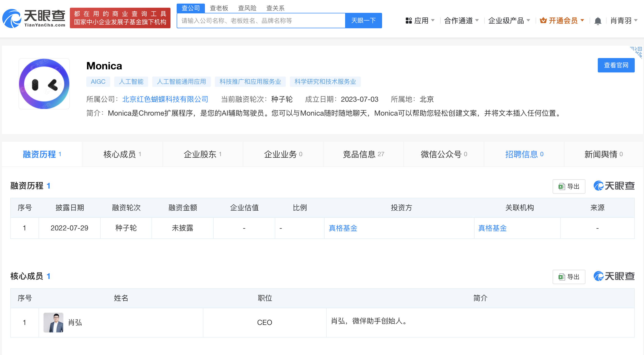Switch to the 招聘信息 tab
Screen dimensions: 644x355
click(x=524, y=154)
